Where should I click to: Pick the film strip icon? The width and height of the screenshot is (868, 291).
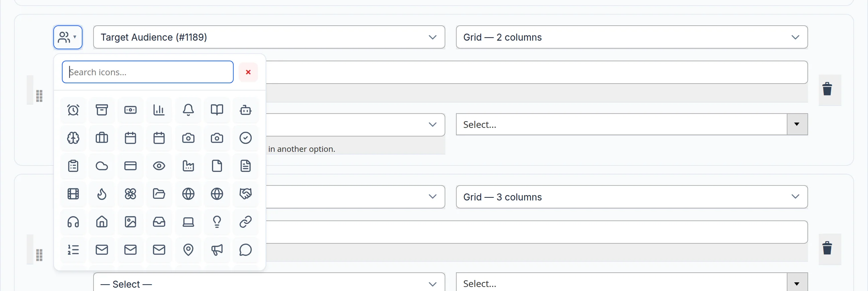click(73, 194)
